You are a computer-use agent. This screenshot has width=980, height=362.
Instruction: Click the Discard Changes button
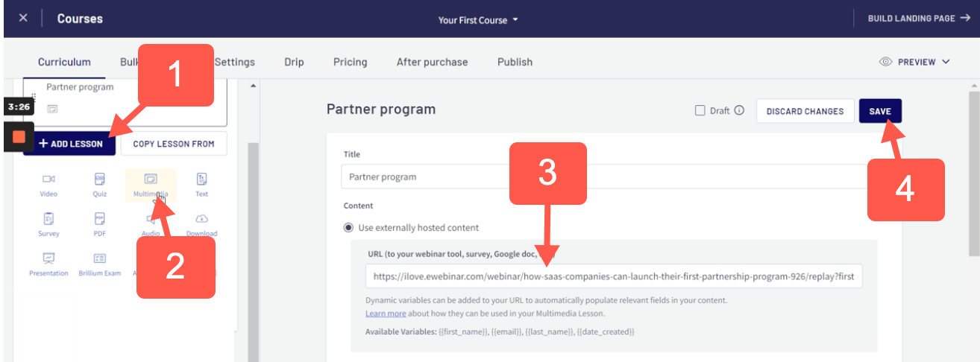click(805, 111)
